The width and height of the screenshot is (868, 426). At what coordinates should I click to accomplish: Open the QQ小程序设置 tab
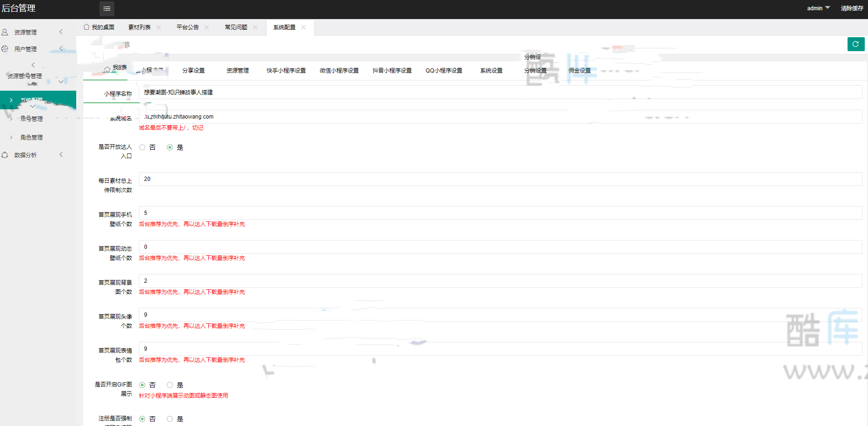tap(444, 71)
